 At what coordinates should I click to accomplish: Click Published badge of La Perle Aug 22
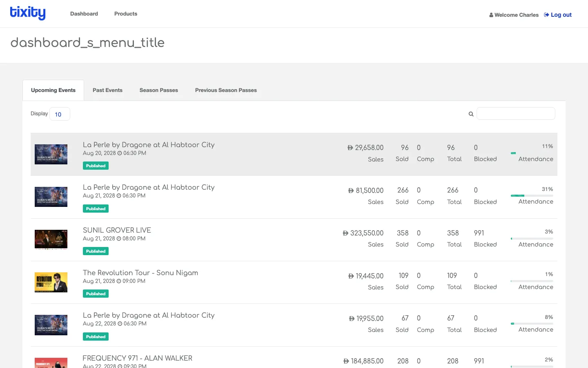coord(96,337)
